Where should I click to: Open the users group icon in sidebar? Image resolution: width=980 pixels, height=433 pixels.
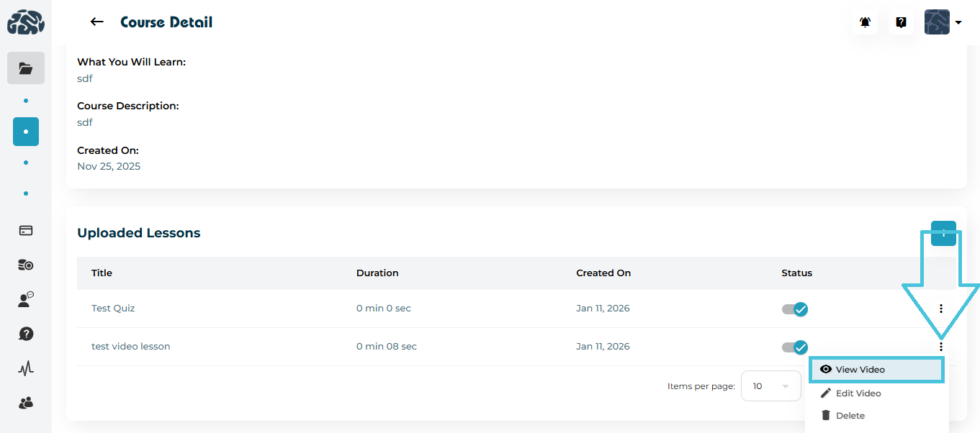click(26, 404)
